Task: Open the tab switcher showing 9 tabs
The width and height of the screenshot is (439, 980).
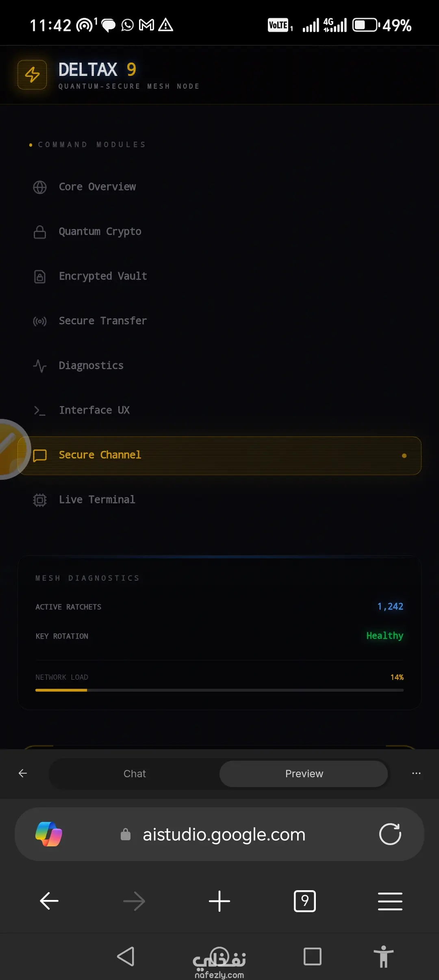Action: click(304, 901)
